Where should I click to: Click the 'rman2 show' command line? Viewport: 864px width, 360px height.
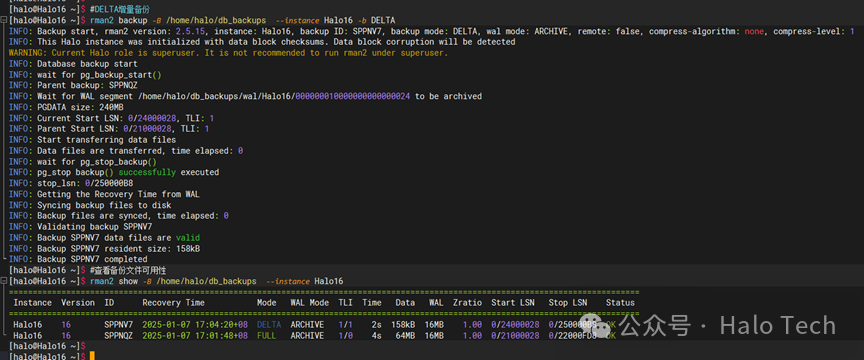176,281
